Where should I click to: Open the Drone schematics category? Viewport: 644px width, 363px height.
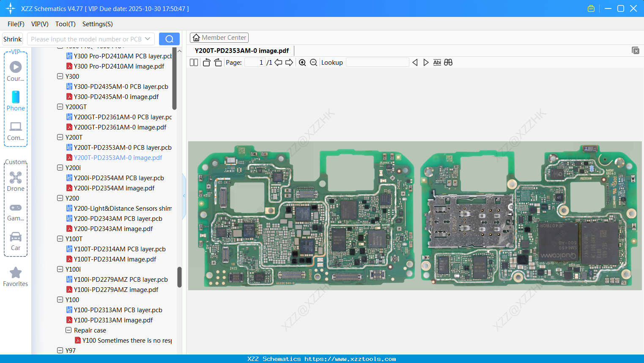pyautogui.click(x=15, y=181)
